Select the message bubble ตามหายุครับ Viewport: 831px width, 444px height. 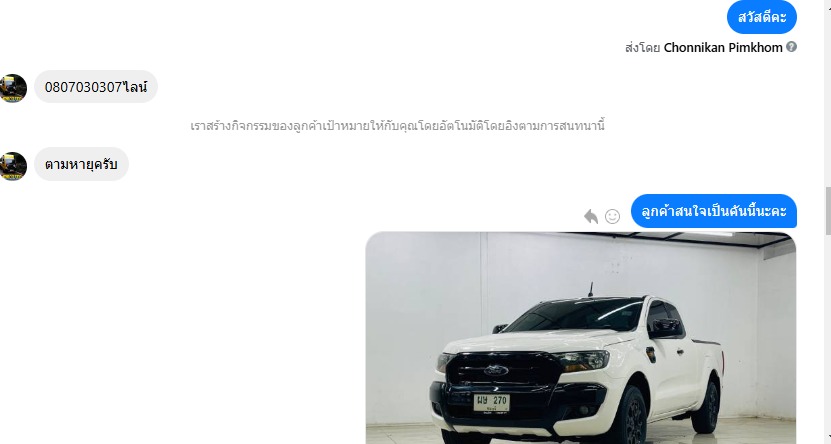(81, 164)
